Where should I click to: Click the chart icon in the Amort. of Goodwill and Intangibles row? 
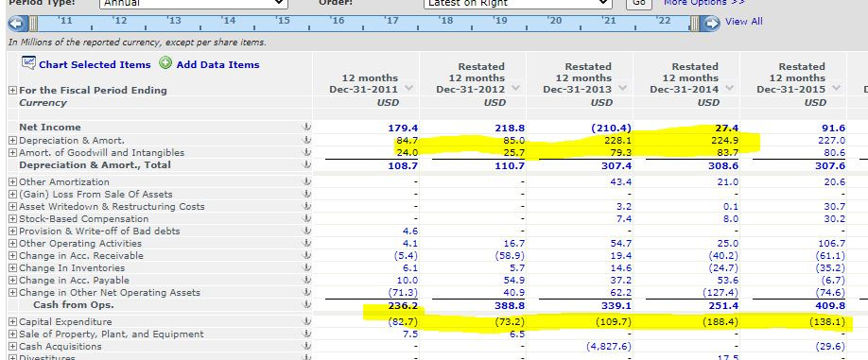pos(305,153)
